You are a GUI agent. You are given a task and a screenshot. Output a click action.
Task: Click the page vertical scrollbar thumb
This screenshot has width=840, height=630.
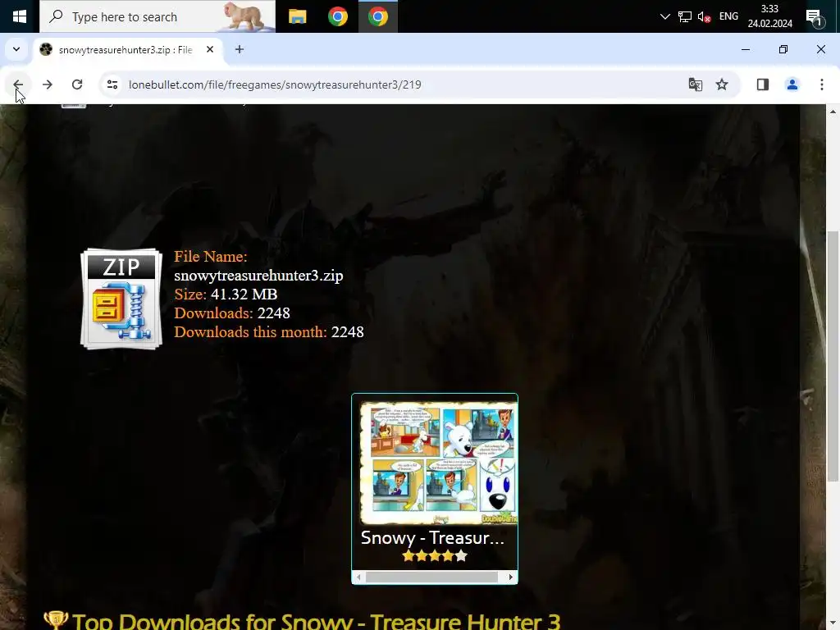pos(833,356)
